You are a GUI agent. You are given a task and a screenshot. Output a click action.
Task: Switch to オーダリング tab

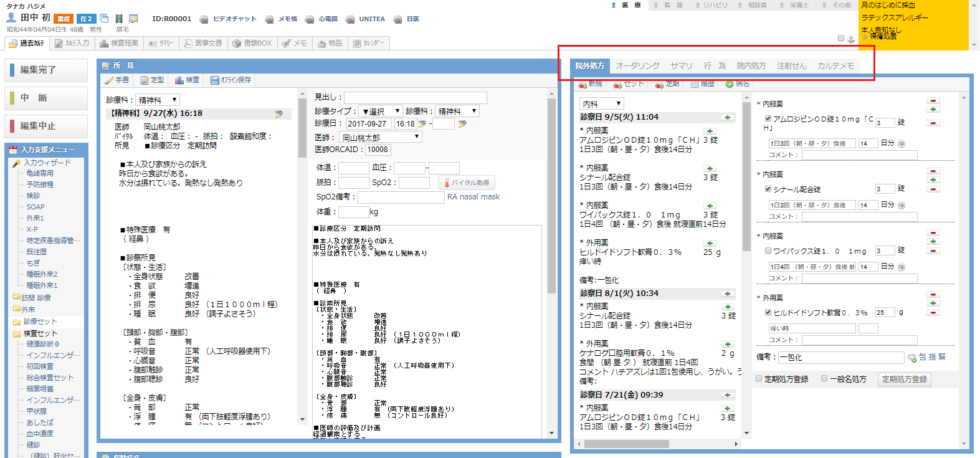click(x=637, y=65)
